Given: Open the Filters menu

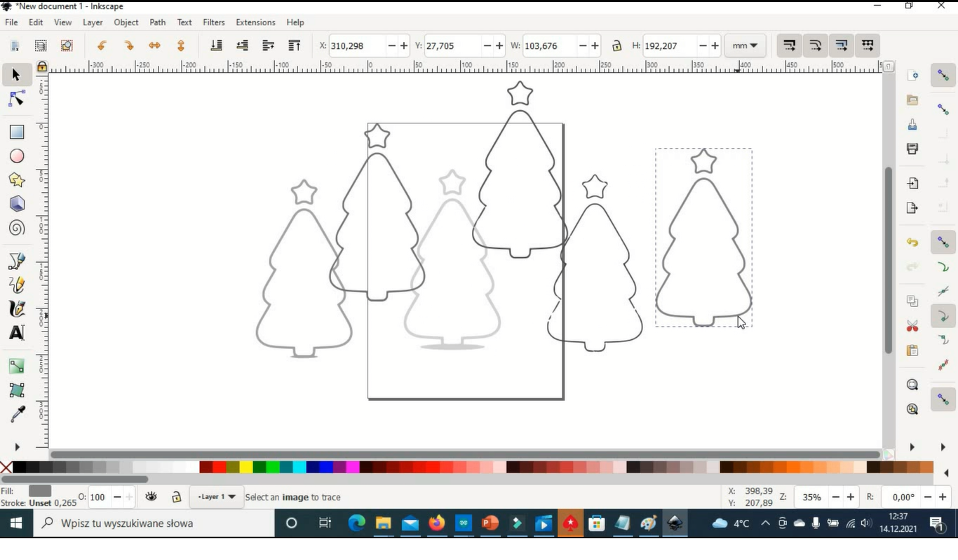Looking at the screenshot, I should [214, 22].
